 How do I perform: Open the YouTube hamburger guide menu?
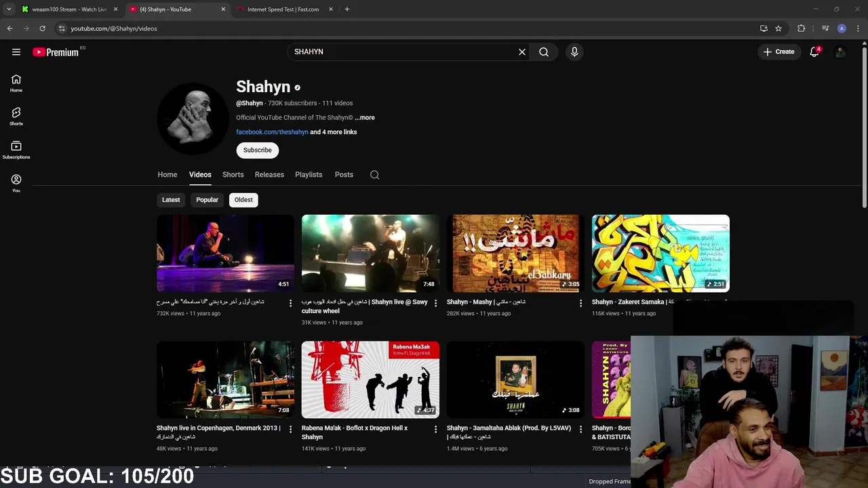(x=16, y=52)
